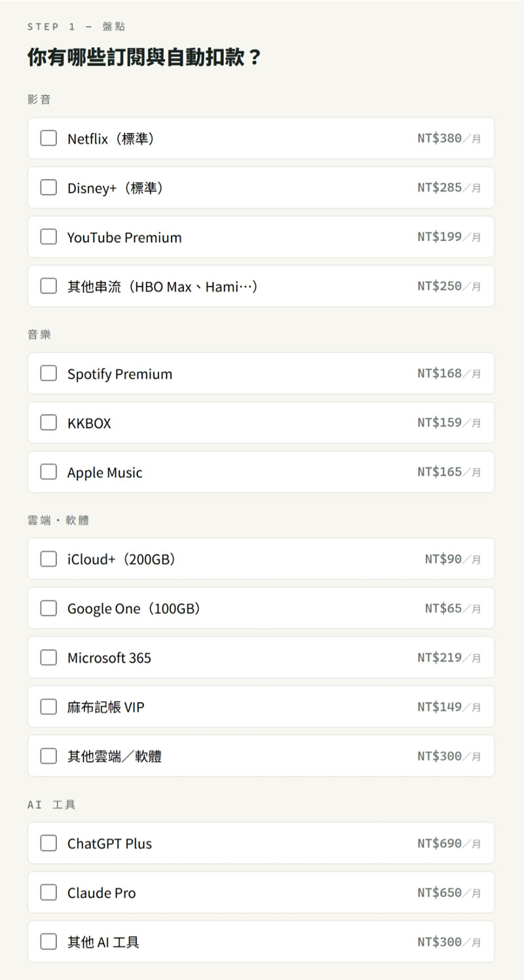Click the Spotify Premium row label

pos(120,374)
